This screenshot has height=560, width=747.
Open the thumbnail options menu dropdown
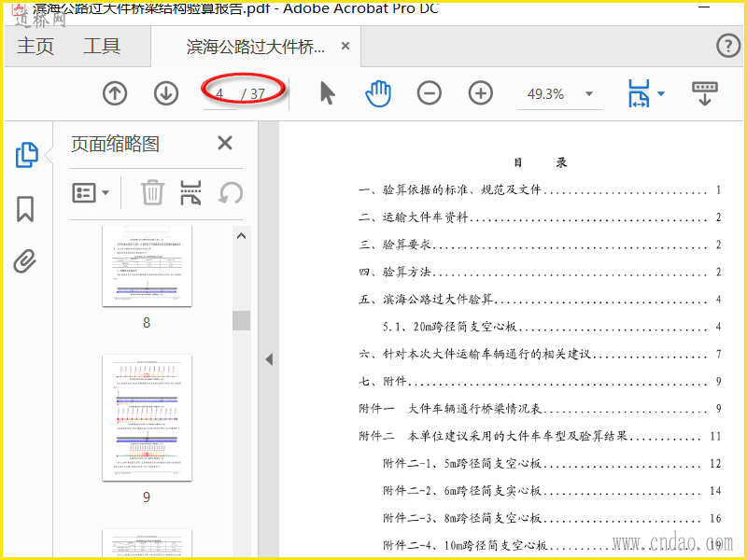tap(91, 193)
